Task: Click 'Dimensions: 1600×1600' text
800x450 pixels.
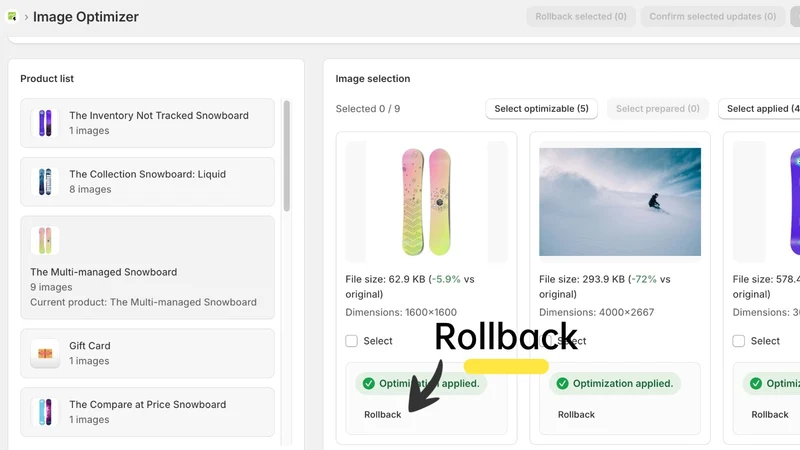Action: point(401,312)
